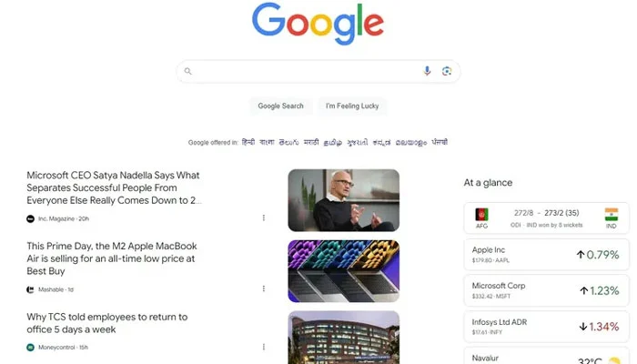Open more options for the Satya Nadella article
The image size is (637, 364).
pyautogui.click(x=264, y=217)
